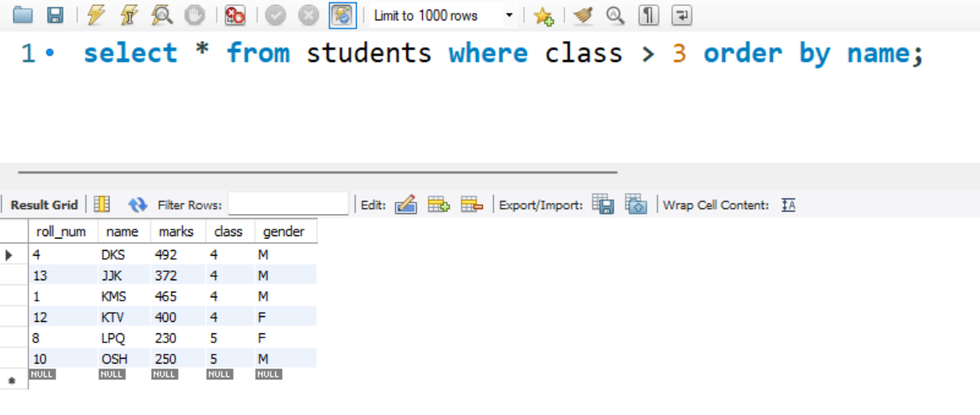Select the roll_num cell 10

point(63,359)
